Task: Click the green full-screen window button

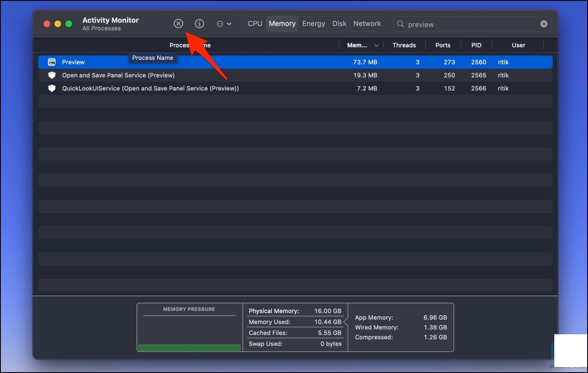Action: [x=69, y=24]
